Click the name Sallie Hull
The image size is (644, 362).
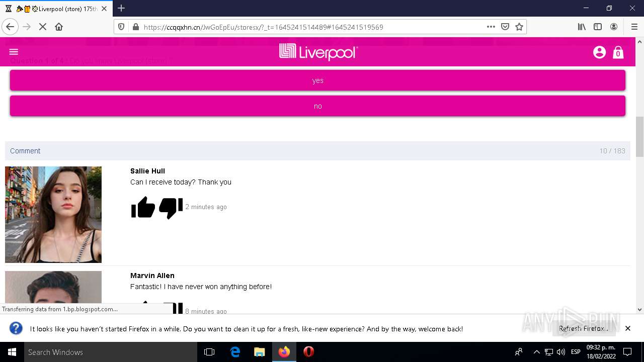(x=147, y=171)
